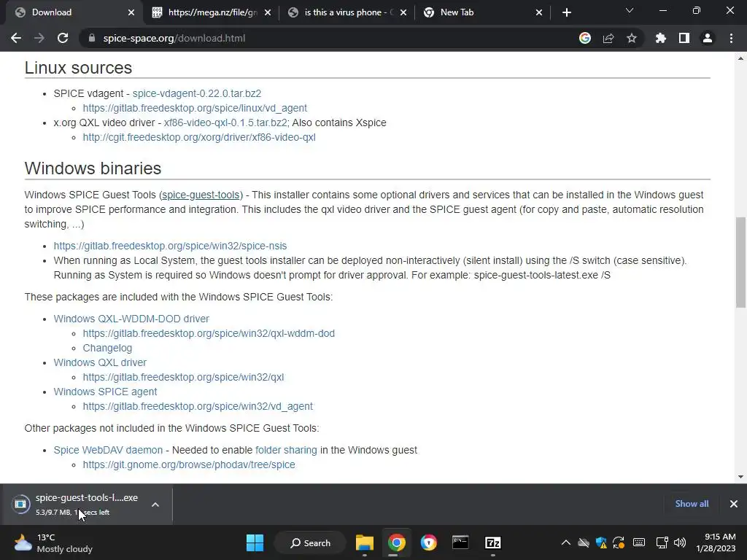
Task: Close the 'is this a virus phone' tab
Action: click(403, 12)
